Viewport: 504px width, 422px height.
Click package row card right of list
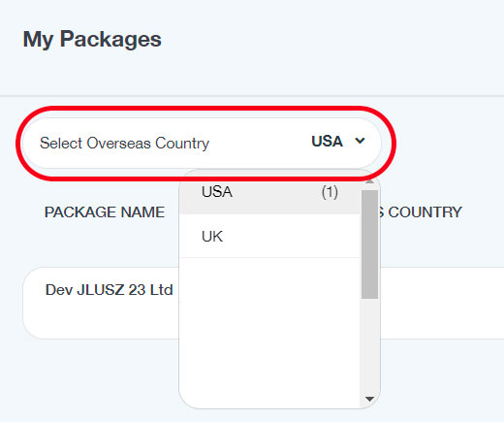point(442,303)
